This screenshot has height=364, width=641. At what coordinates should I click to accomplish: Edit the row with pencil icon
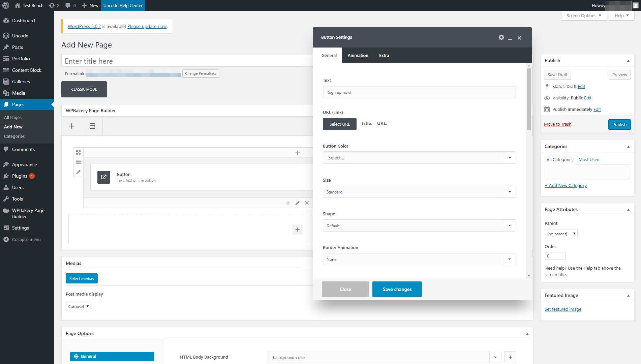point(78,172)
